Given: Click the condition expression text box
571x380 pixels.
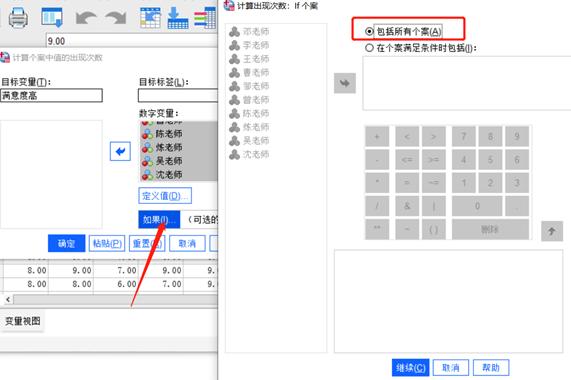Looking at the screenshot, I should (466, 83).
